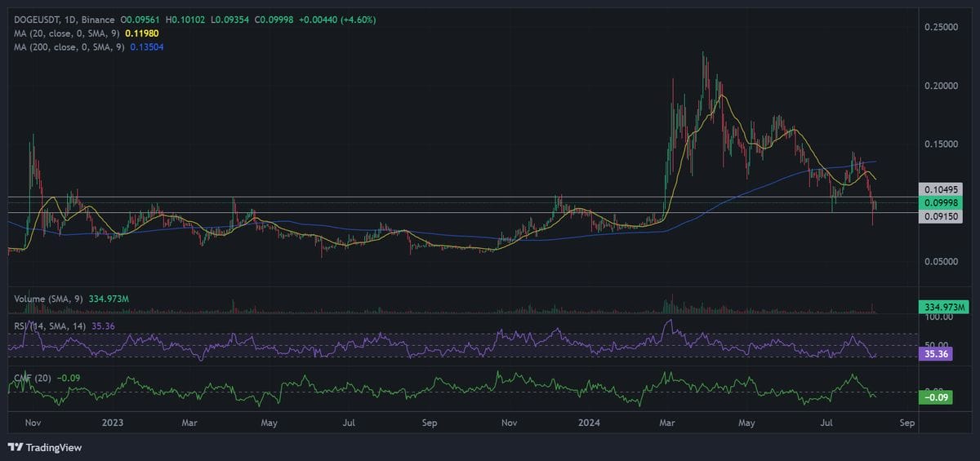
Task: Click the -0.09 CMF axis label
Action: coord(934,397)
